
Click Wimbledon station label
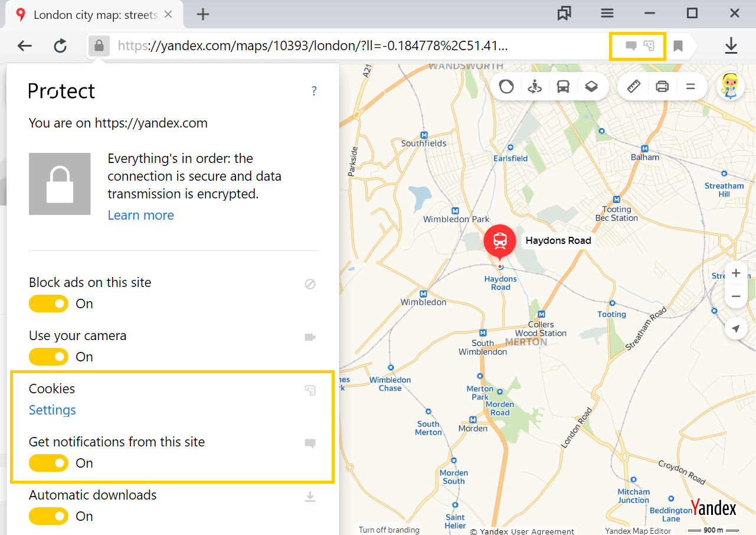(424, 302)
